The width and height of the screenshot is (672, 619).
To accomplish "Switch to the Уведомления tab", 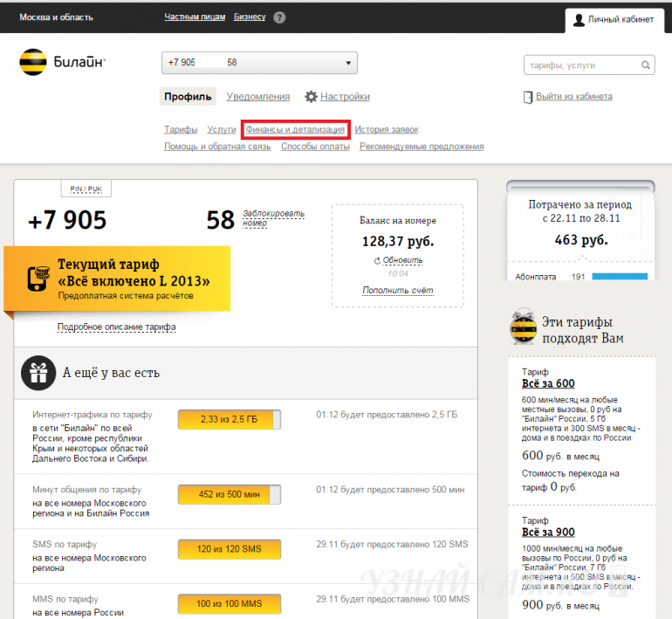I will point(258,97).
